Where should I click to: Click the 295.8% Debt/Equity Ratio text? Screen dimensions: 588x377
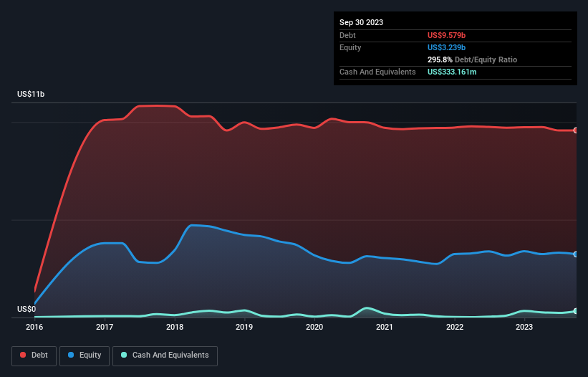click(x=472, y=59)
